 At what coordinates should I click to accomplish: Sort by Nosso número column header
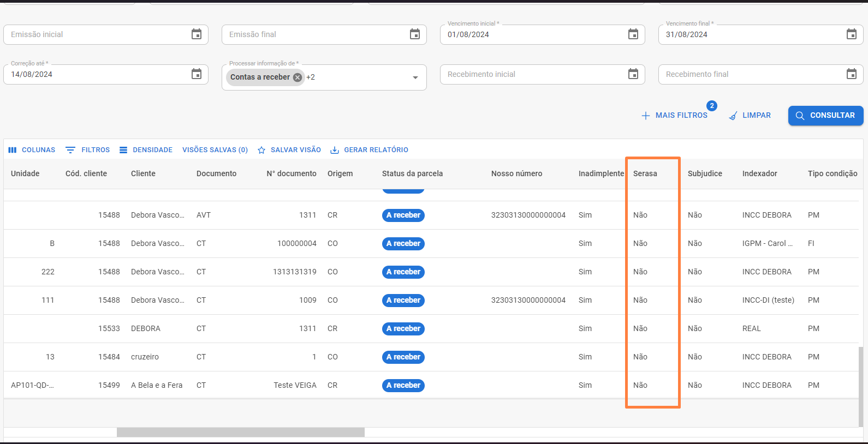point(516,173)
